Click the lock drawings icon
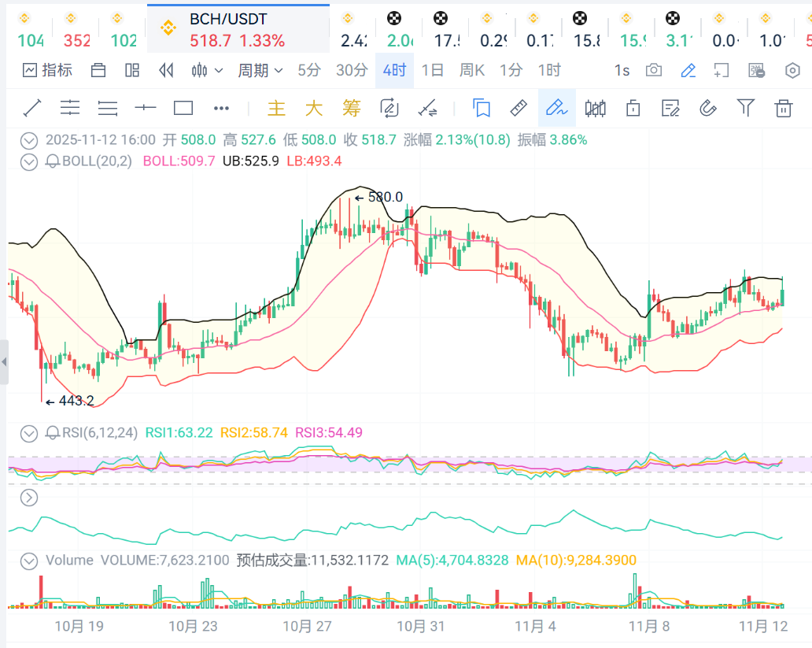 click(x=633, y=108)
